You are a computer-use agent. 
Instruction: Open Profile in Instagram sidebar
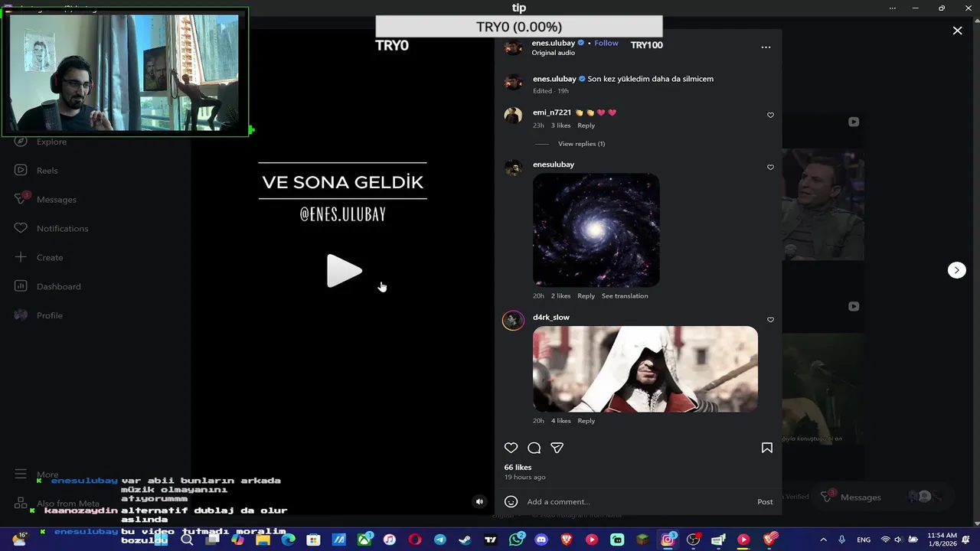click(x=38, y=315)
